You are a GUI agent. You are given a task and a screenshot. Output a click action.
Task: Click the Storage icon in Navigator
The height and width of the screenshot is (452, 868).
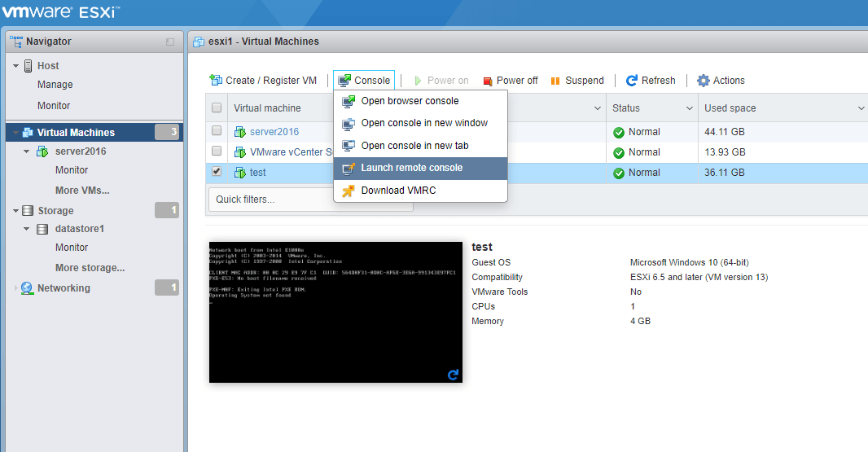tap(28, 210)
